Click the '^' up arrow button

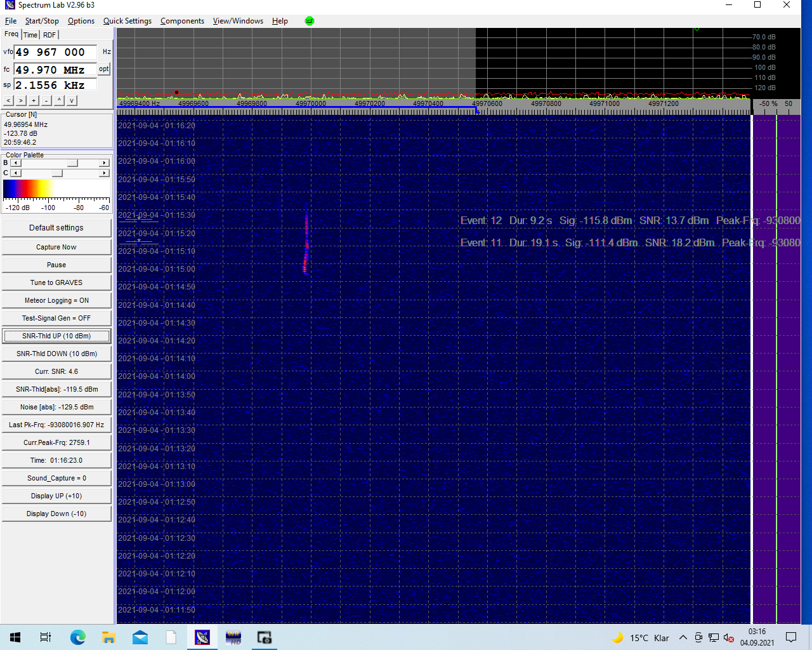tap(59, 100)
